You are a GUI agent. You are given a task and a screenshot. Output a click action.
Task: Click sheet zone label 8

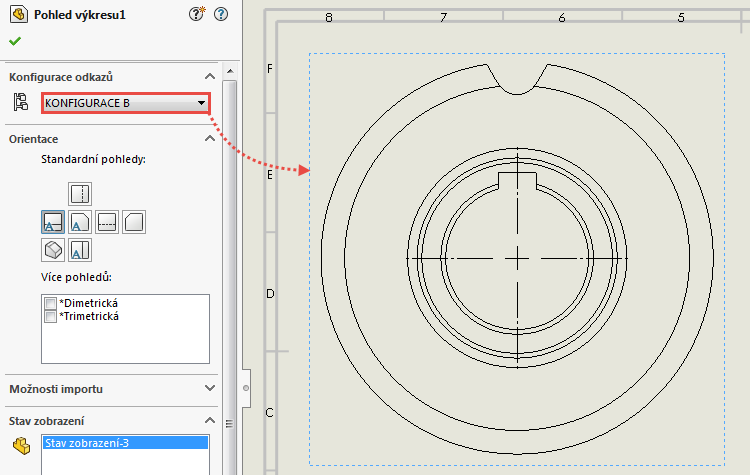point(329,18)
